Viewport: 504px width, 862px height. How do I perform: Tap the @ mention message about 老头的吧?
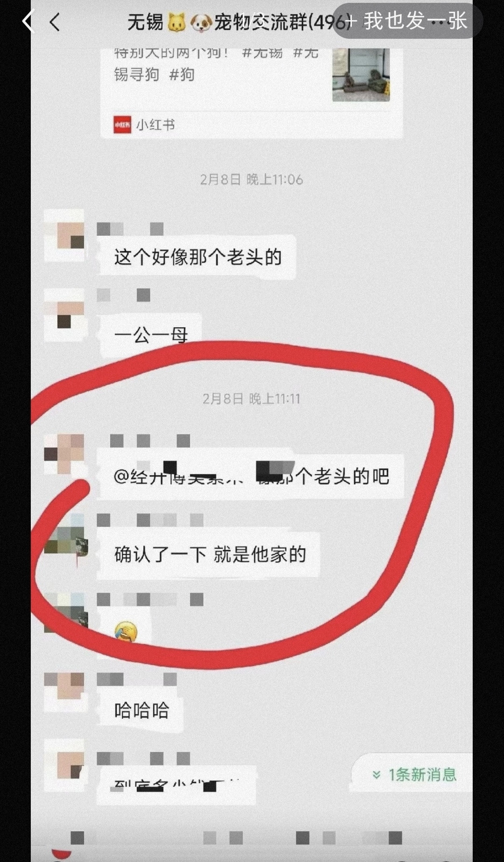[251, 476]
